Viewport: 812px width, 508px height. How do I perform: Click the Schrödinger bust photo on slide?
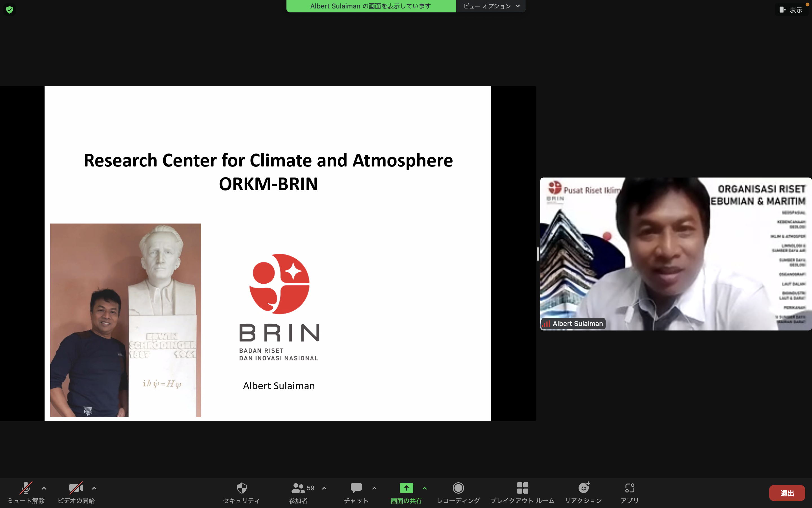pos(125,320)
